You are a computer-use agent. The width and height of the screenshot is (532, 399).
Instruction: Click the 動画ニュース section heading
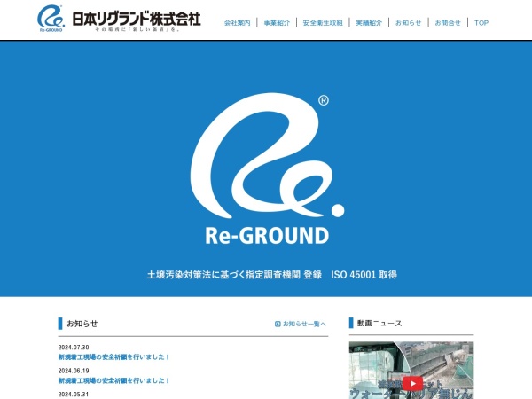[379, 324]
